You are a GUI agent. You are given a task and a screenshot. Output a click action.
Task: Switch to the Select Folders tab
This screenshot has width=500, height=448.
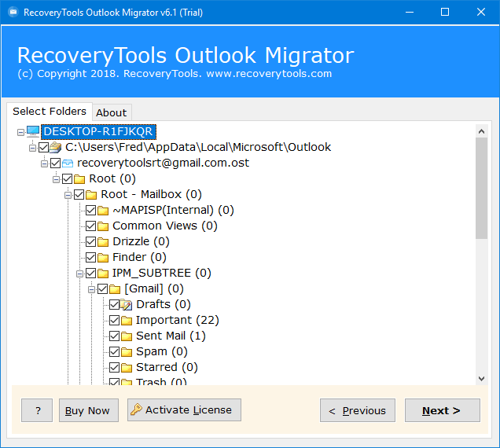[x=50, y=112]
